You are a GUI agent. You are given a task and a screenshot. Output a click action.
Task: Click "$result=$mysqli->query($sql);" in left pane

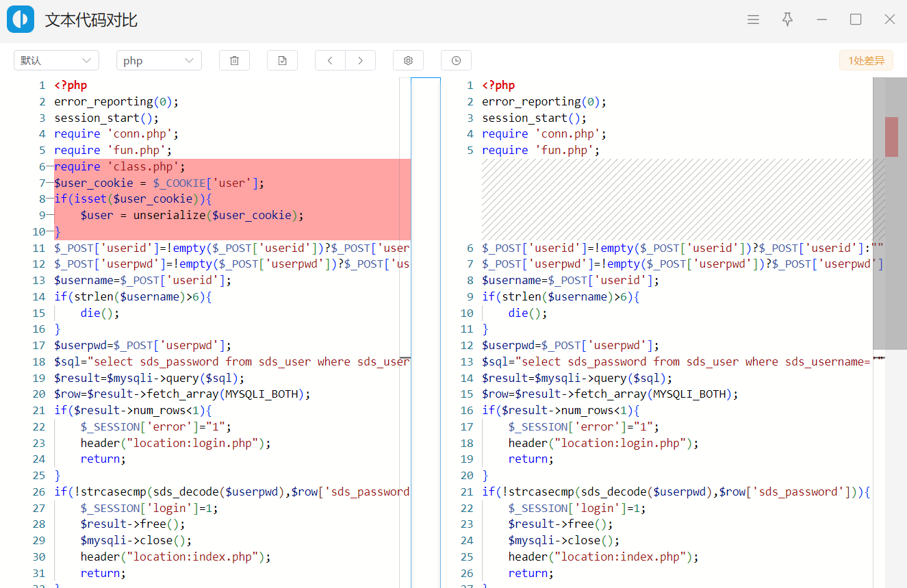[149, 378]
